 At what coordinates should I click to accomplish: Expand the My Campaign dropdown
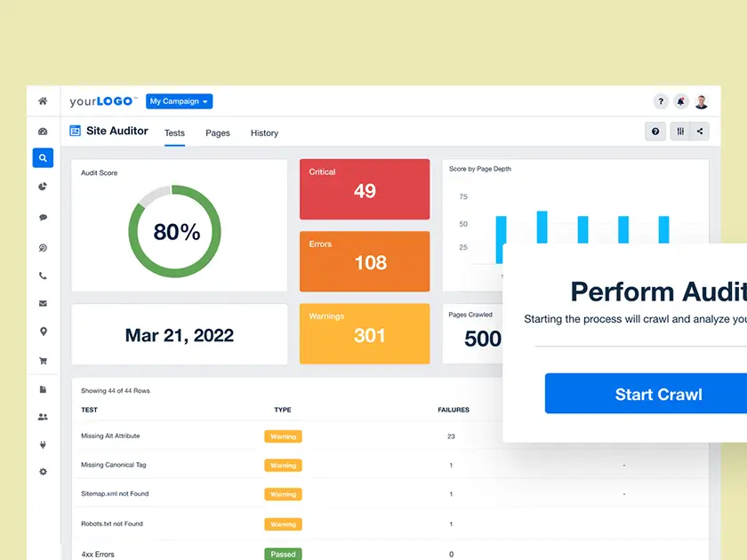[x=179, y=101]
